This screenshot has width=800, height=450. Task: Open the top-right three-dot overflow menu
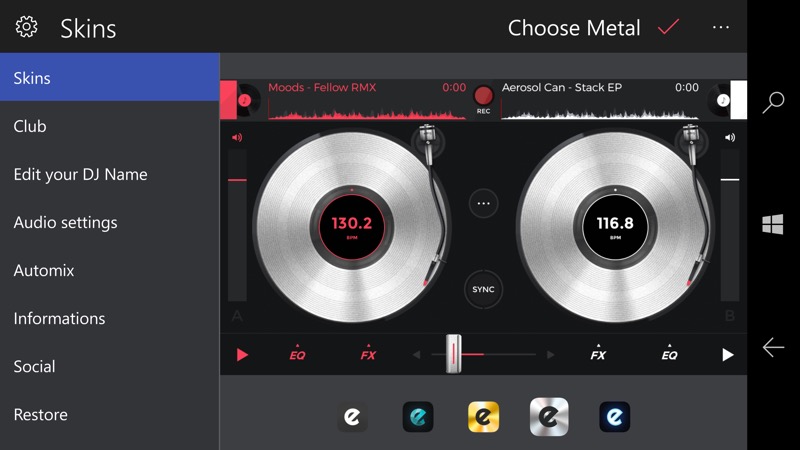tap(720, 28)
